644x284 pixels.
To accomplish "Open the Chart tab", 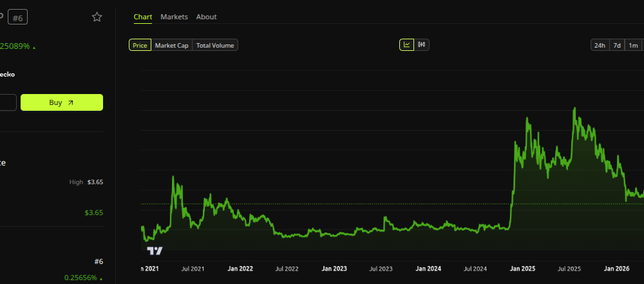I will [x=143, y=17].
